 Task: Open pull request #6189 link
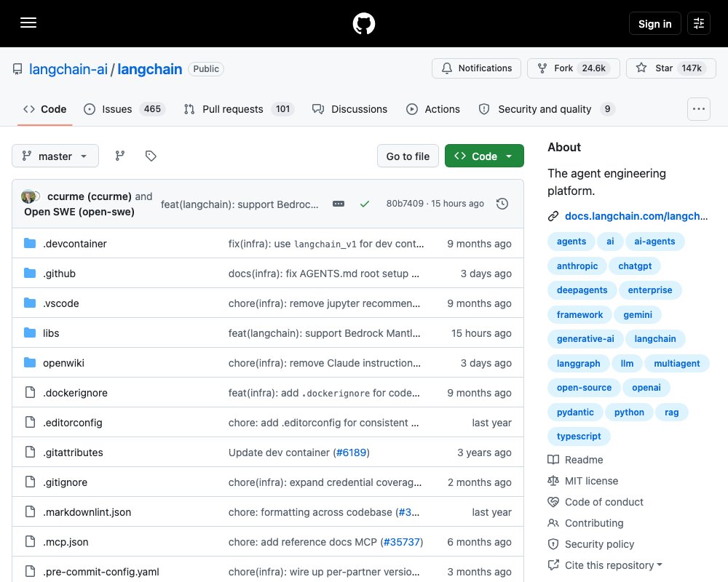point(351,453)
